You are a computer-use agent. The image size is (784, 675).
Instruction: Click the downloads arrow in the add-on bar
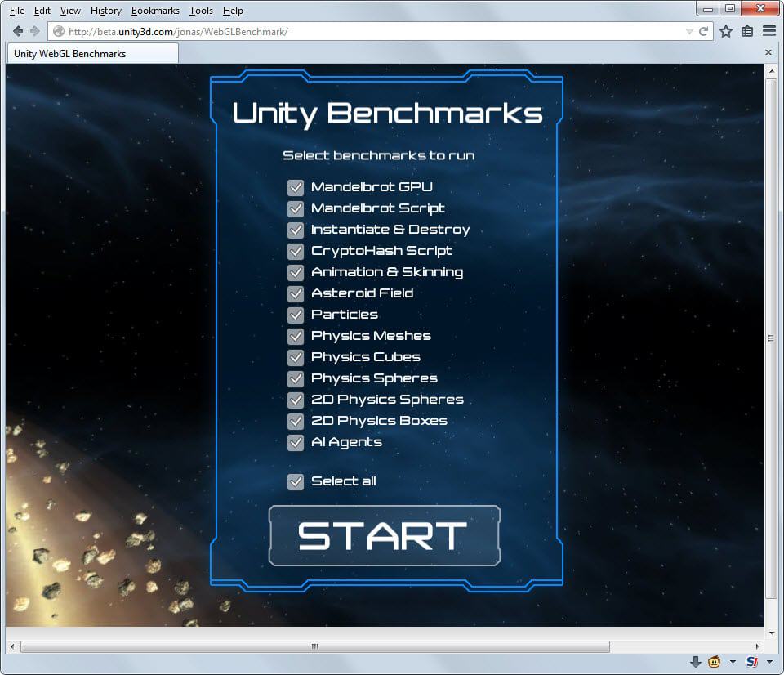pos(696,662)
